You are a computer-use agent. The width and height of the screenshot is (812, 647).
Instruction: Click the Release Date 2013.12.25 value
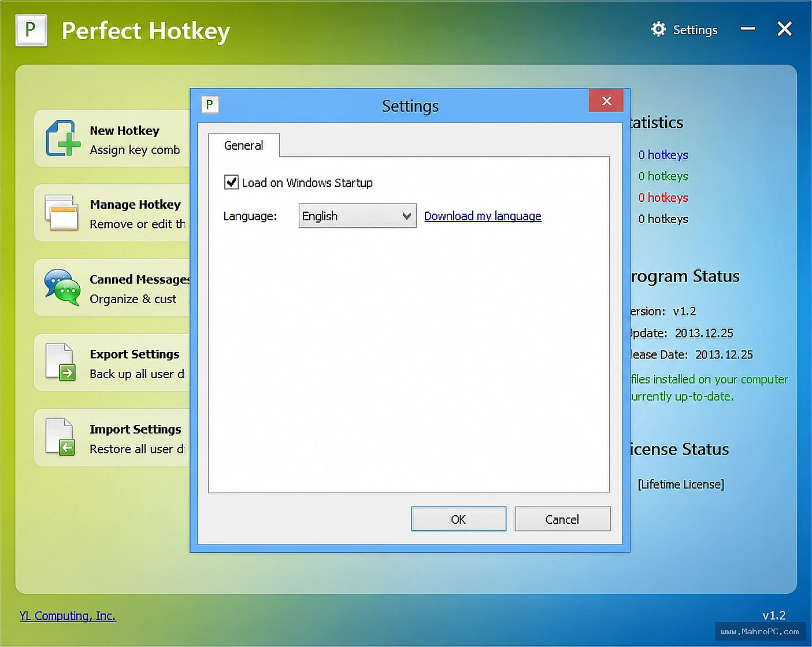click(724, 354)
